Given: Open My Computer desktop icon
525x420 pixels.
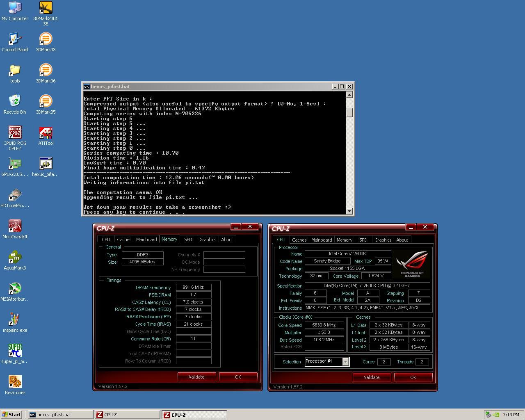Looking at the screenshot, I should point(15,11).
